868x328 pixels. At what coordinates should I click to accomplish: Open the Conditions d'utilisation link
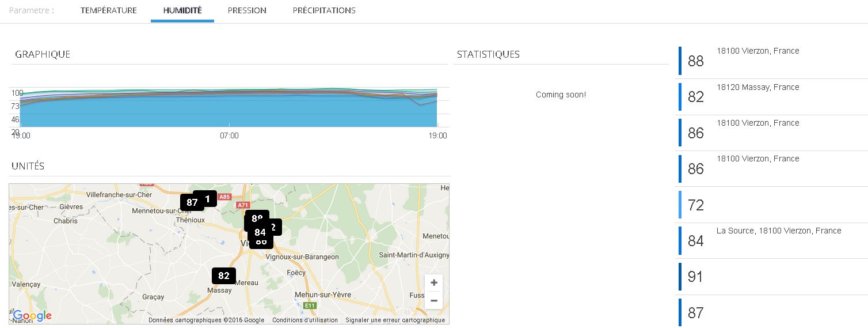click(305, 321)
